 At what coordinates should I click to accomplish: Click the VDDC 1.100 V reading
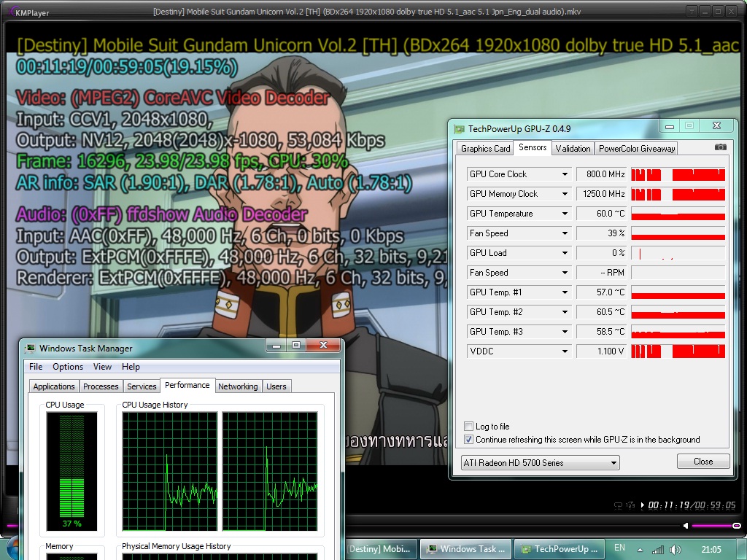[x=601, y=351]
